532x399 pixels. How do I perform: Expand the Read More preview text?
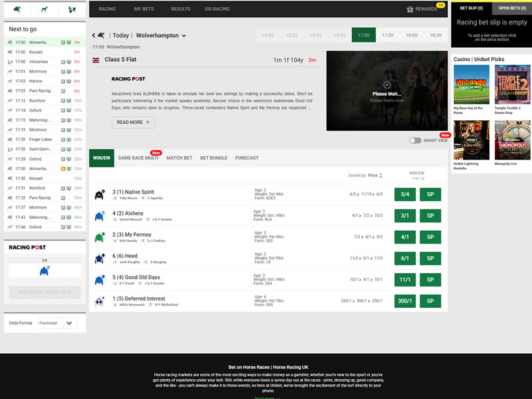[133, 122]
